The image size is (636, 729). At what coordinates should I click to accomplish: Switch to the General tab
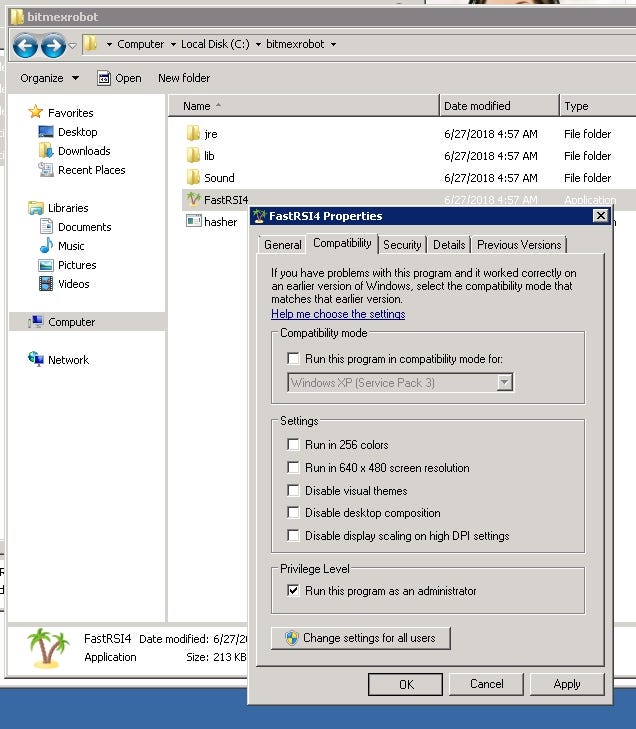pyautogui.click(x=283, y=245)
